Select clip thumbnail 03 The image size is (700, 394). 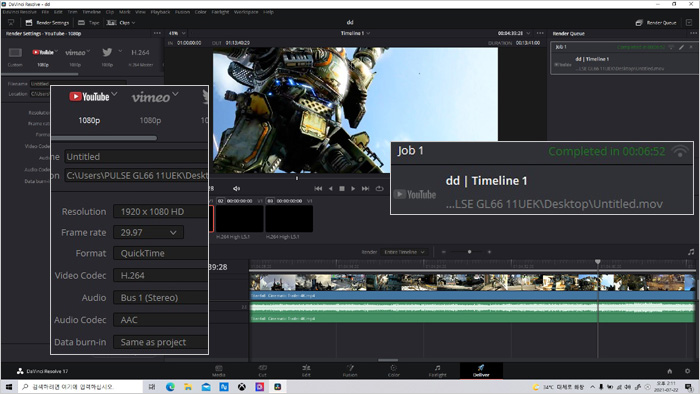(289, 219)
